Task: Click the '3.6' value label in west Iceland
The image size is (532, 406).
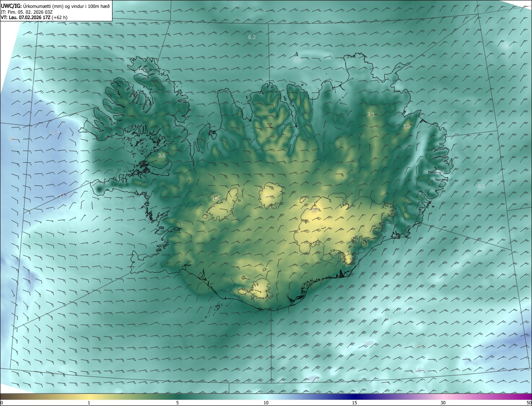Action: click(x=162, y=156)
